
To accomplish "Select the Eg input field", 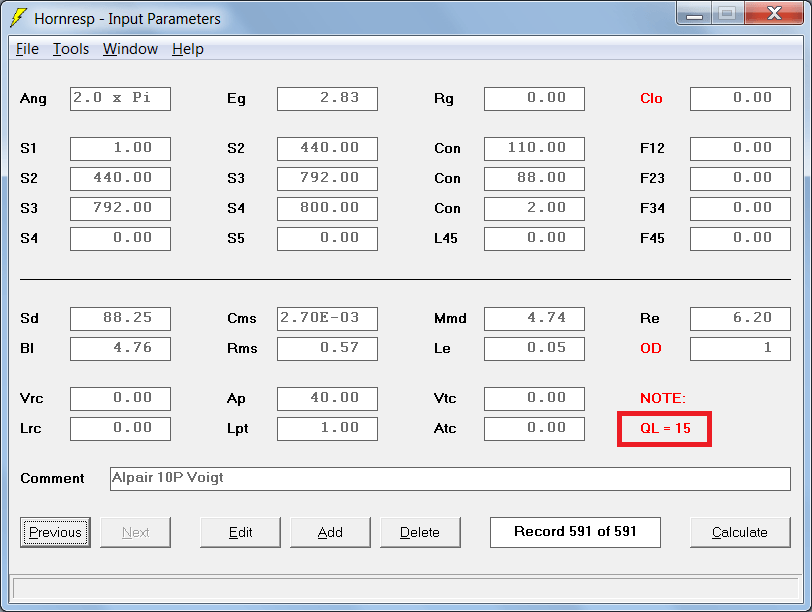I will pyautogui.click(x=327, y=99).
